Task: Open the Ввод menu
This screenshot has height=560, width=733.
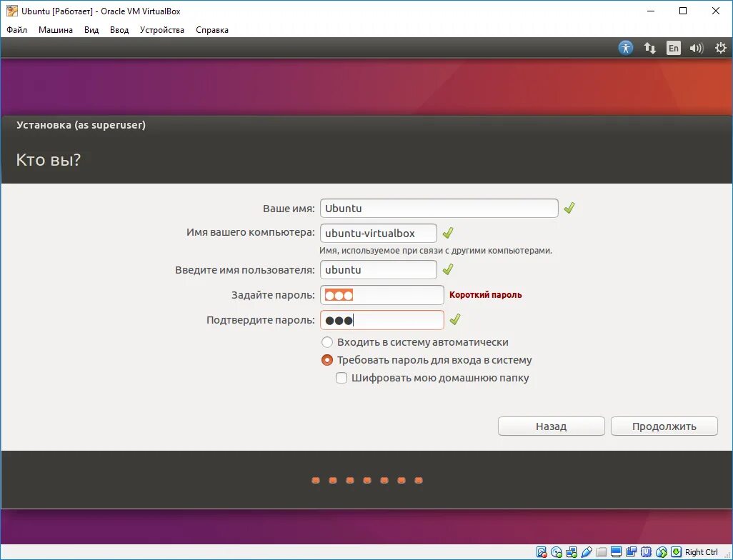Action: [119, 30]
